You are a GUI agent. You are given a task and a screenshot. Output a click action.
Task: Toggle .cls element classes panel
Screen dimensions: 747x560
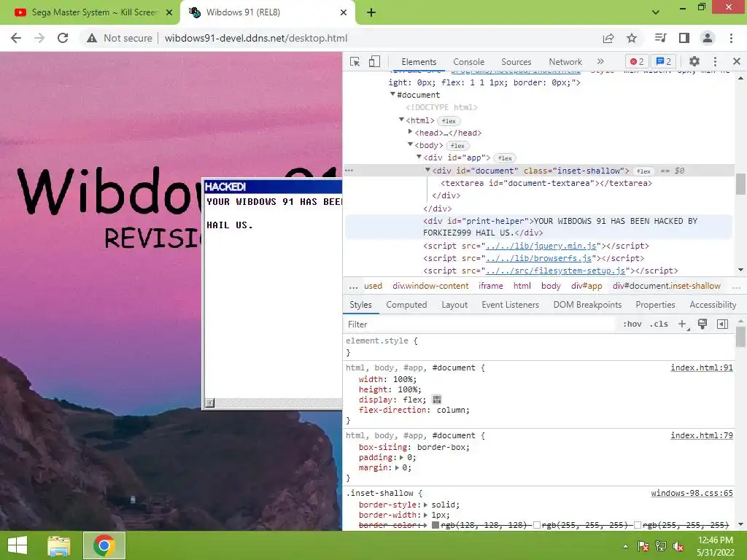659,324
